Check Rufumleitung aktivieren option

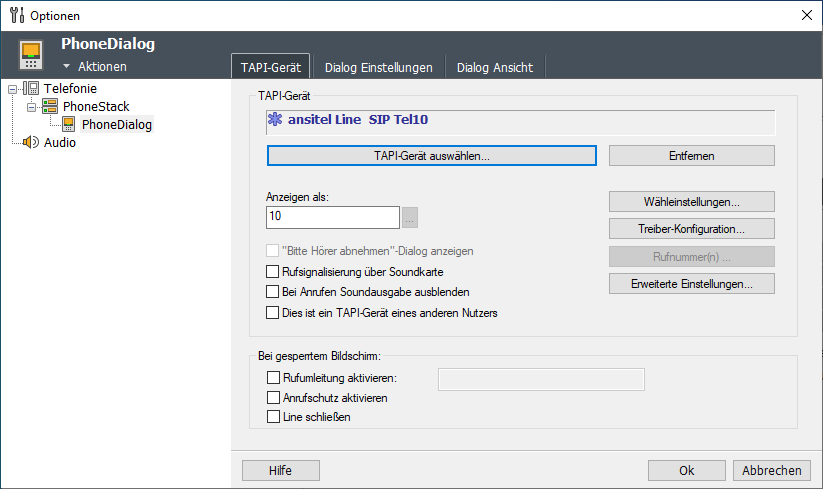tap(273, 378)
